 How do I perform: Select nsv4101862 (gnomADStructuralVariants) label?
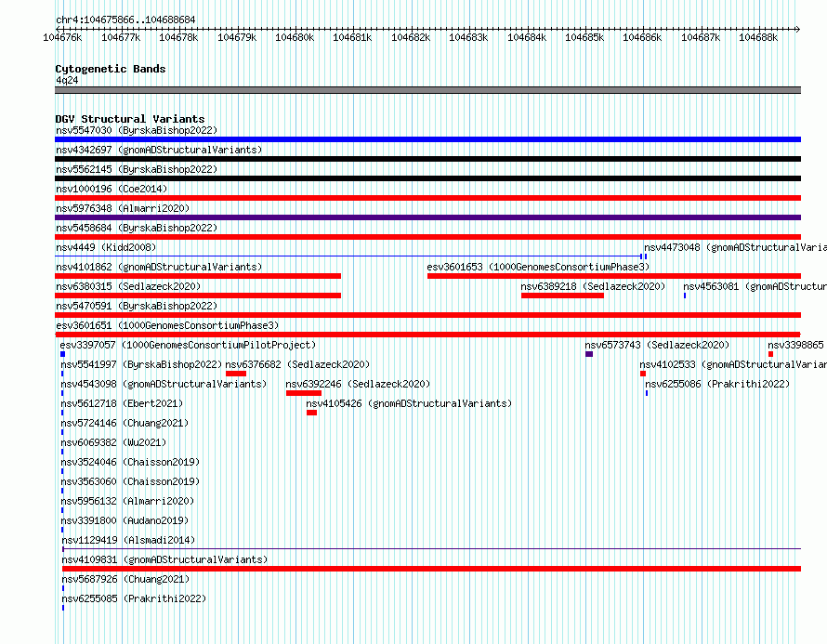pos(159,267)
